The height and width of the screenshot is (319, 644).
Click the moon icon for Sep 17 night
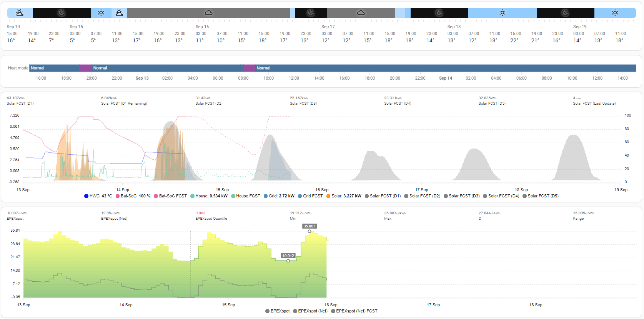pos(439,13)
